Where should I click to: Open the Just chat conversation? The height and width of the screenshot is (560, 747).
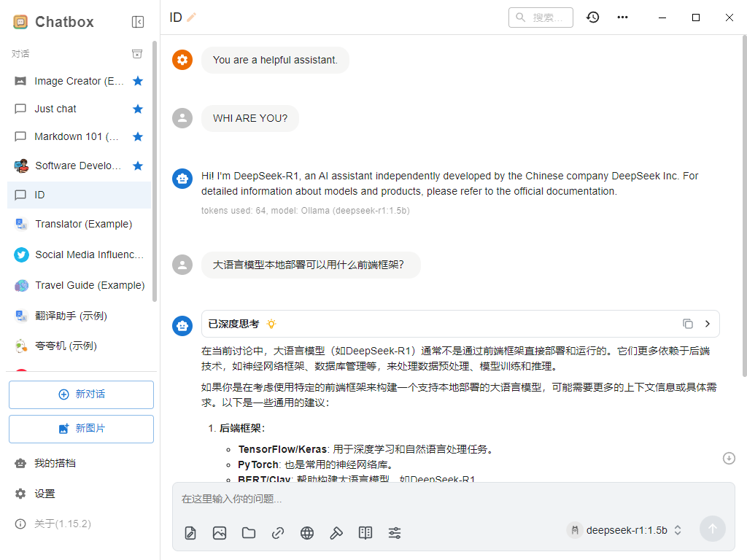(x=79, y=109)
